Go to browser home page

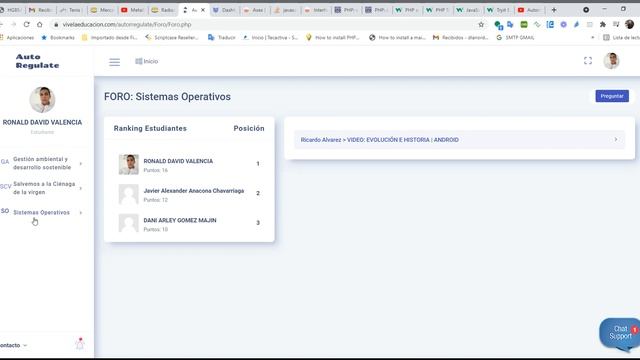coord(40,24)
